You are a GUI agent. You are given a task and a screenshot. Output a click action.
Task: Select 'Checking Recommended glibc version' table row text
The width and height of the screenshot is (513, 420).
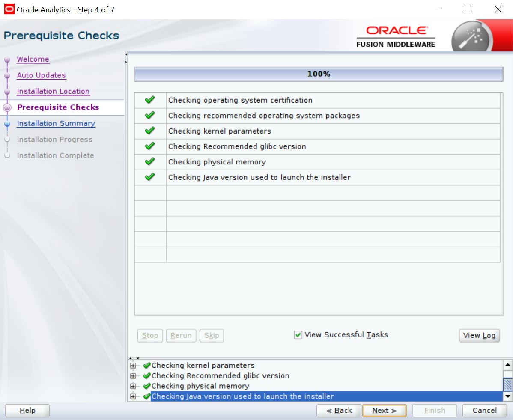(x=237, y=146)
